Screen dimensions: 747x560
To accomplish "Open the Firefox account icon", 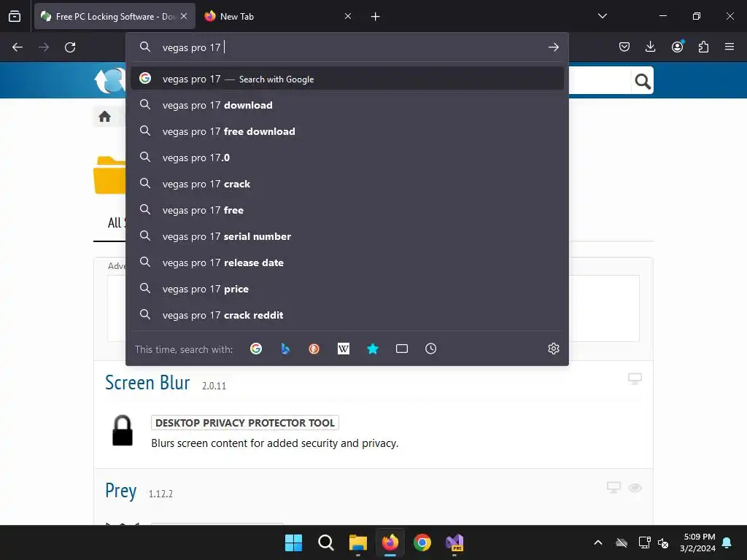I will tap(677, 47).
